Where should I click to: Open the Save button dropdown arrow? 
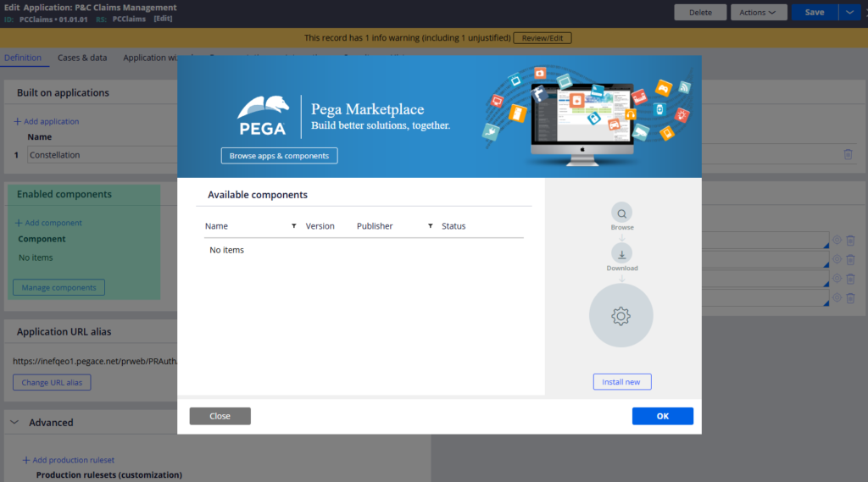(x=849, y=12)
